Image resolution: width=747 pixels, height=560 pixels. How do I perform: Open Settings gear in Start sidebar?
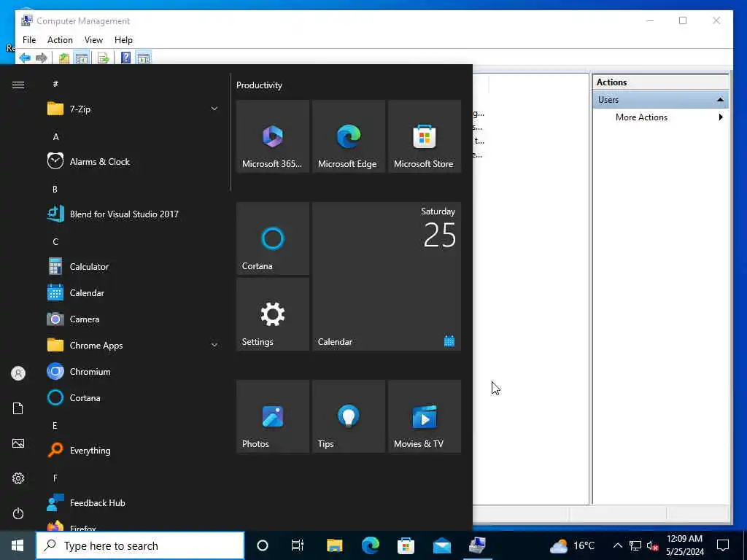pos(18,478)
